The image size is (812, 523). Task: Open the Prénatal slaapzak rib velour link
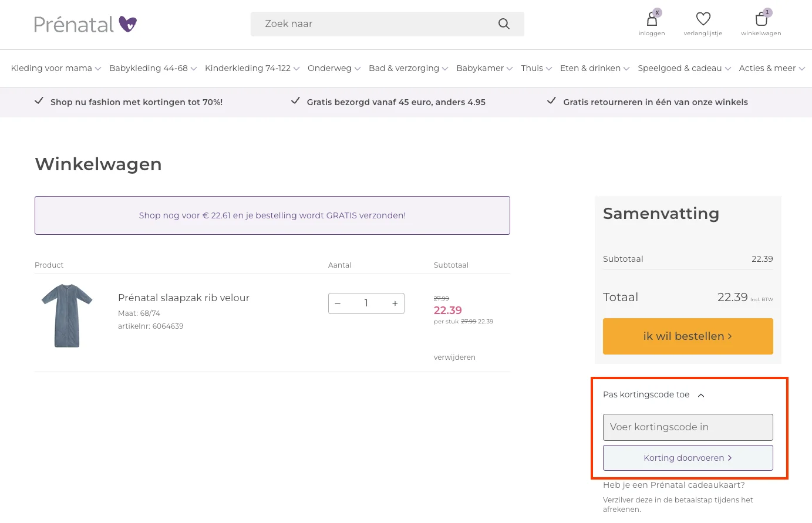(184, 298)
